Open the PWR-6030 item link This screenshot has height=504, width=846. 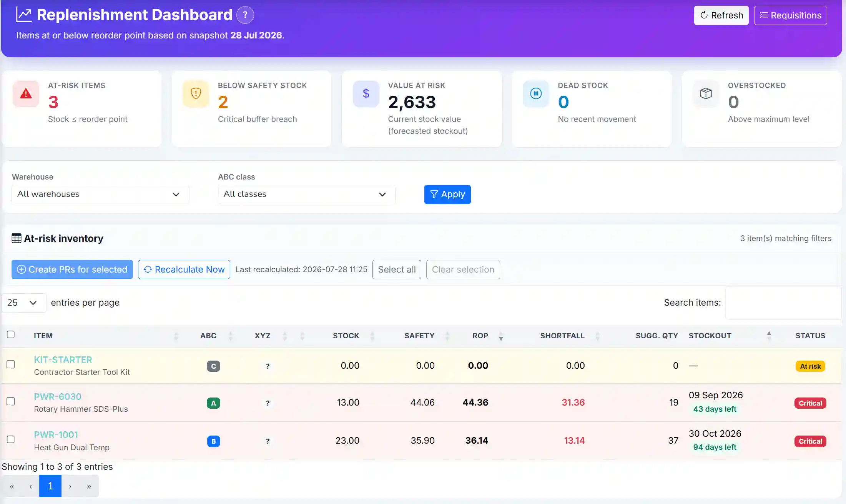(58, 397)
